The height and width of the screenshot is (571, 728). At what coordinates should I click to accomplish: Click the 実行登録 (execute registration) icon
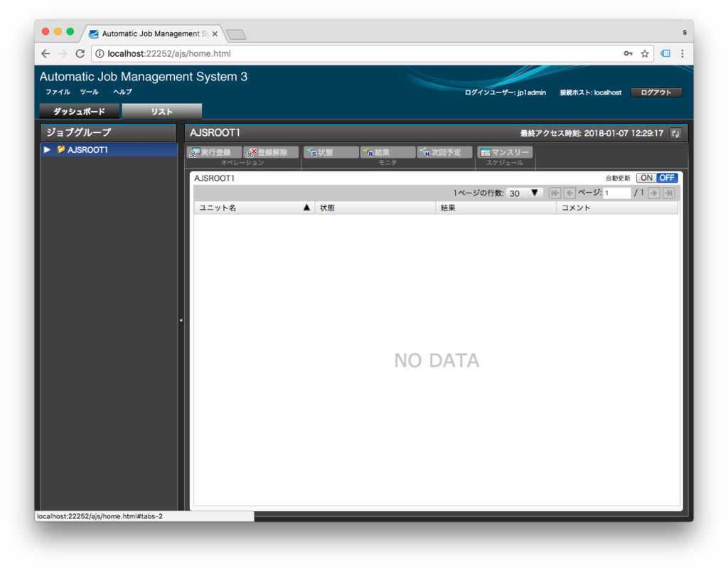pyautogui.click(x=213, y=151)
